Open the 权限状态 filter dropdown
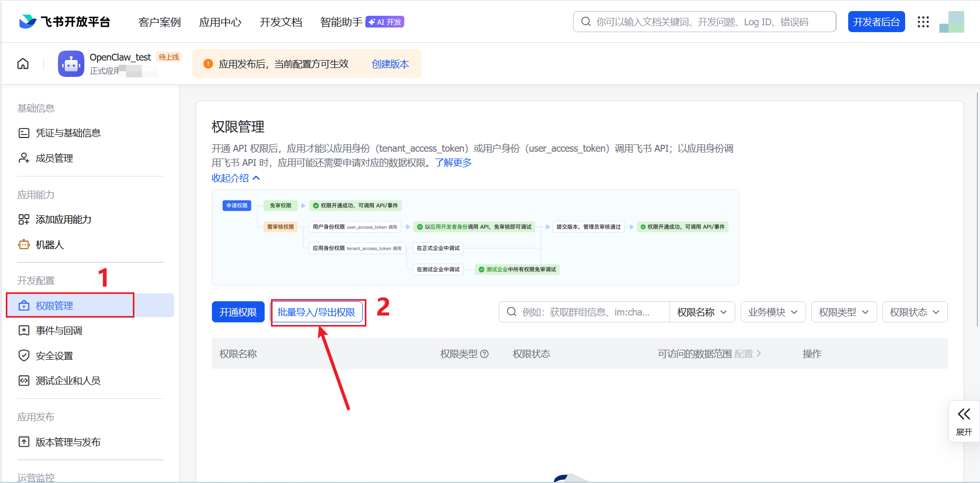 (x=915, y=312)
